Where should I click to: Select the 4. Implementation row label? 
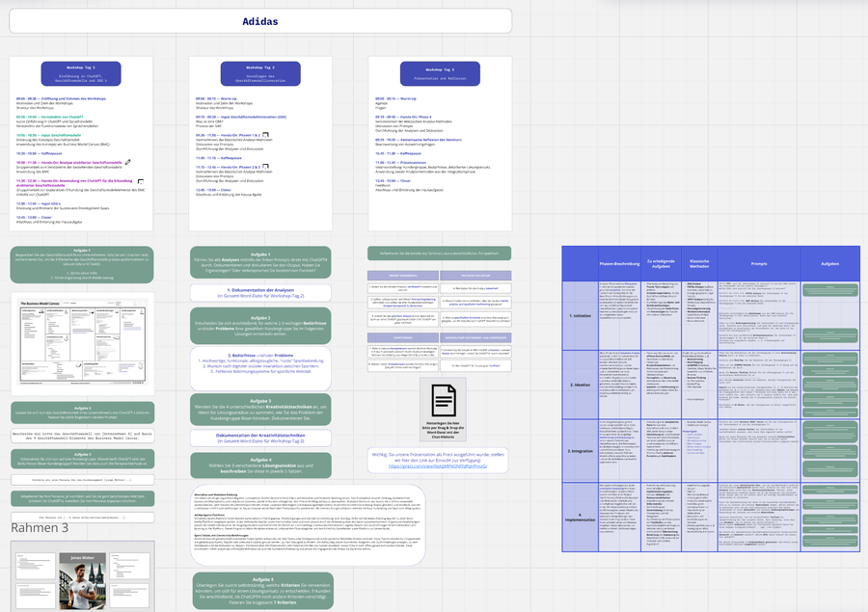(x=581, y=518)
